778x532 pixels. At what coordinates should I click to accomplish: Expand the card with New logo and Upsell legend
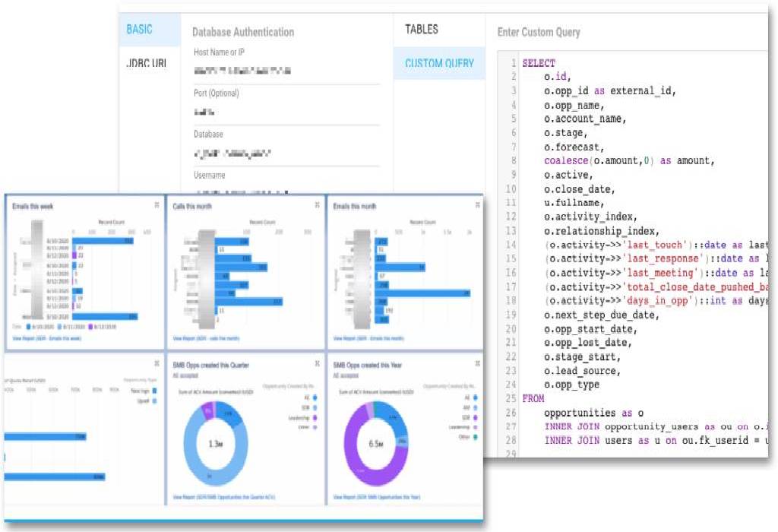coord(157,364)
